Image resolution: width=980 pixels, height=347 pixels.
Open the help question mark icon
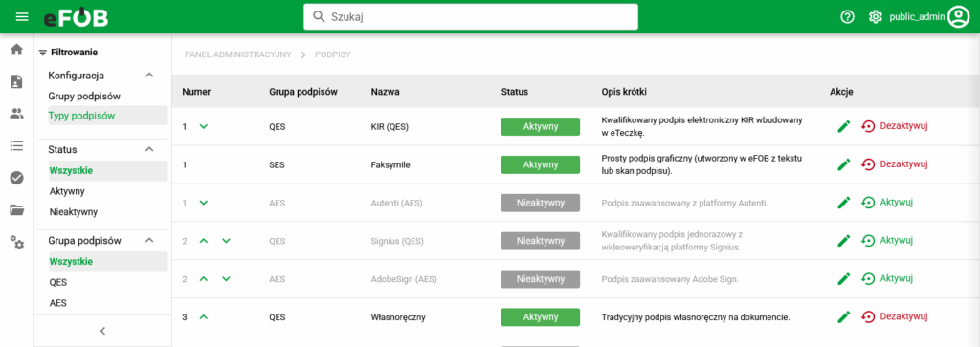pos(848,17)
